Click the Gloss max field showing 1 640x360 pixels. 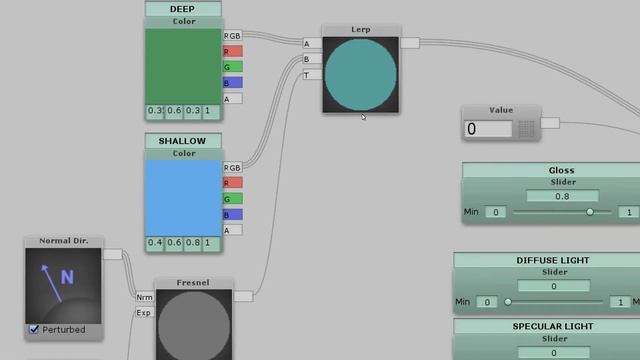pyautogui.click(x=629, y=212)
